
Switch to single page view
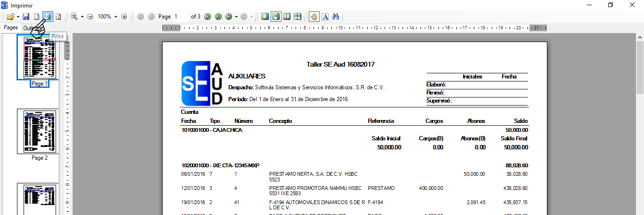tap(265, 17)
